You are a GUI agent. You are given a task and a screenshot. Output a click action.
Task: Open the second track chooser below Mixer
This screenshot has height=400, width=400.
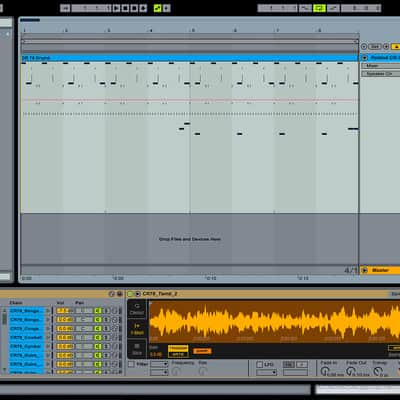point(380,74)
